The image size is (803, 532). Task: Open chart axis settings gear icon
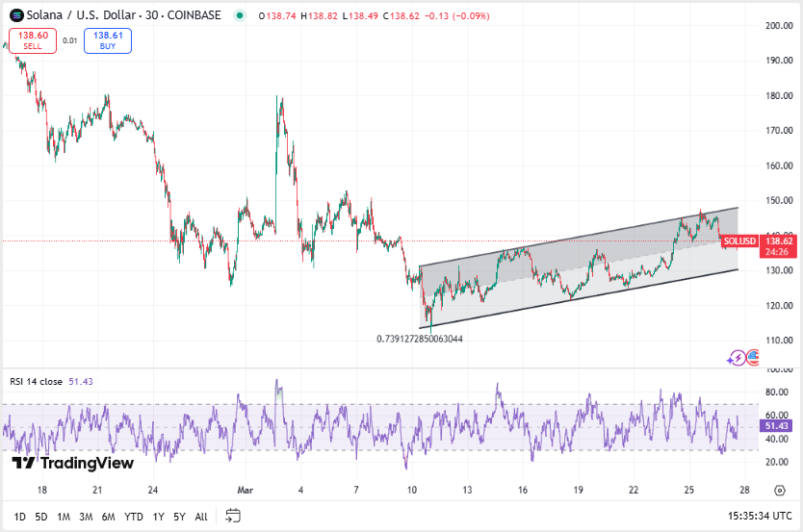[780, 490]
